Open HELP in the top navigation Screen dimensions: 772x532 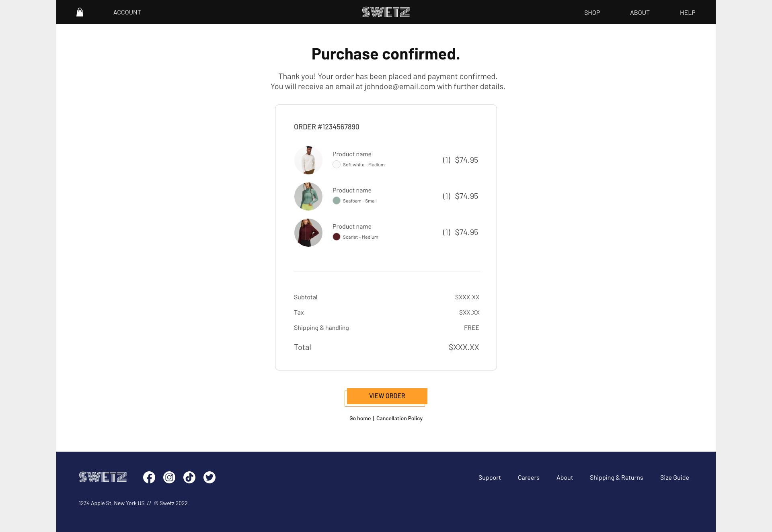pyautogui.click(x=688, y=13)
